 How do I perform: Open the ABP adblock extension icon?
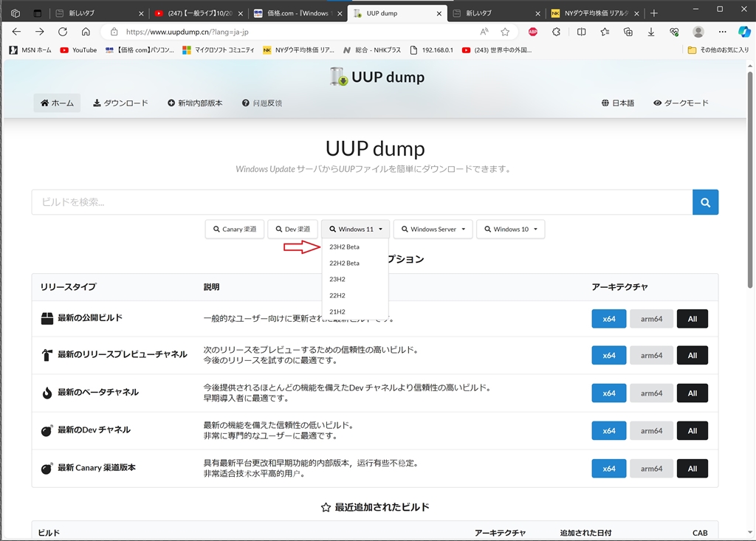click(533, 32)
